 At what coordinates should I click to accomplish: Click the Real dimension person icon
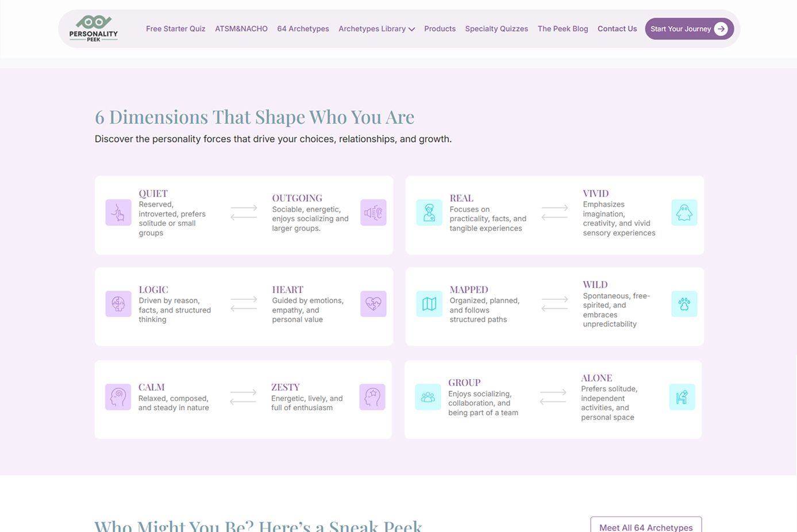pyautogui.click(x=429, y=213)
